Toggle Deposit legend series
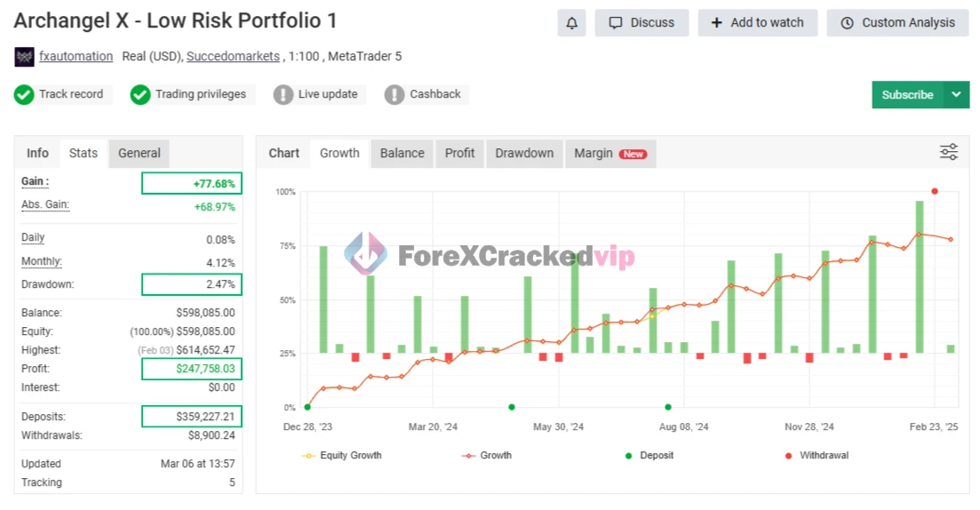 tap(649, 456)
